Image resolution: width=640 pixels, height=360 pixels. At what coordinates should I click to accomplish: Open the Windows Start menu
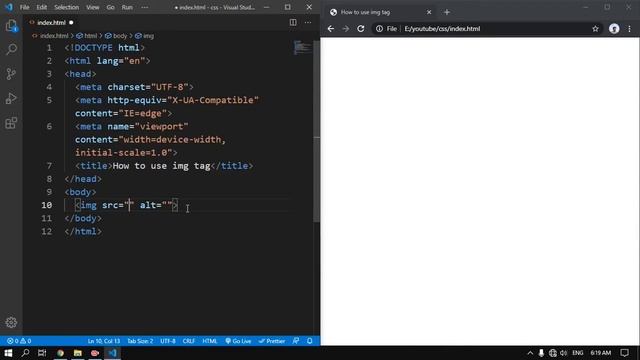[8, 353]
